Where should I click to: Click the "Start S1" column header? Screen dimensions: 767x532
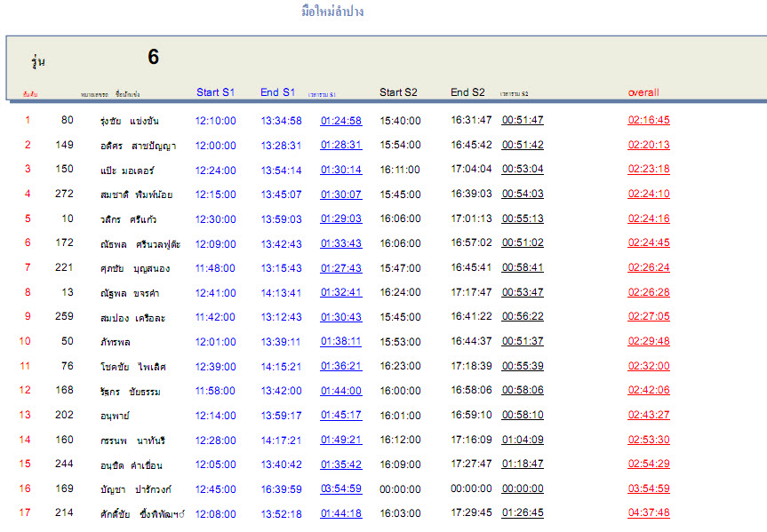(x=215, y=92)
